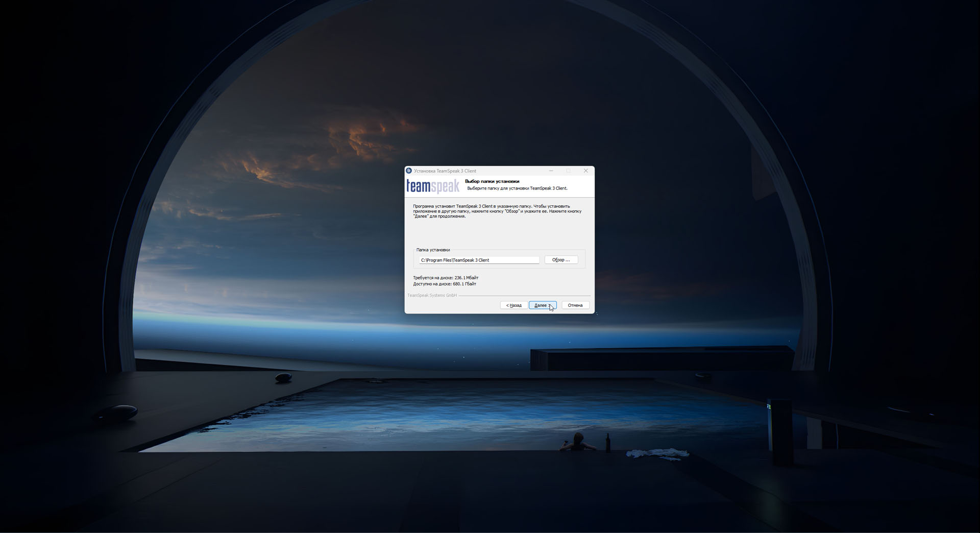
Task: Open folder browser with Обзор button
Action: 561,260
